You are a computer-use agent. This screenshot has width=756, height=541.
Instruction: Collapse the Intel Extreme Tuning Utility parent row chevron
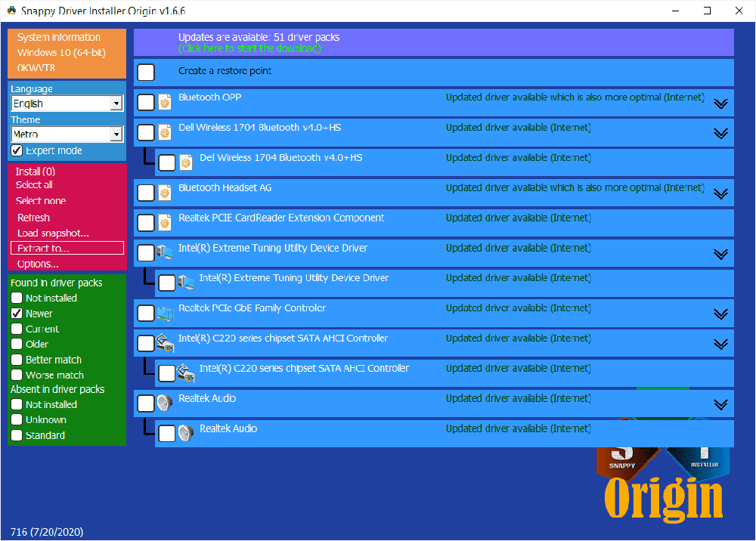point(720,254)
